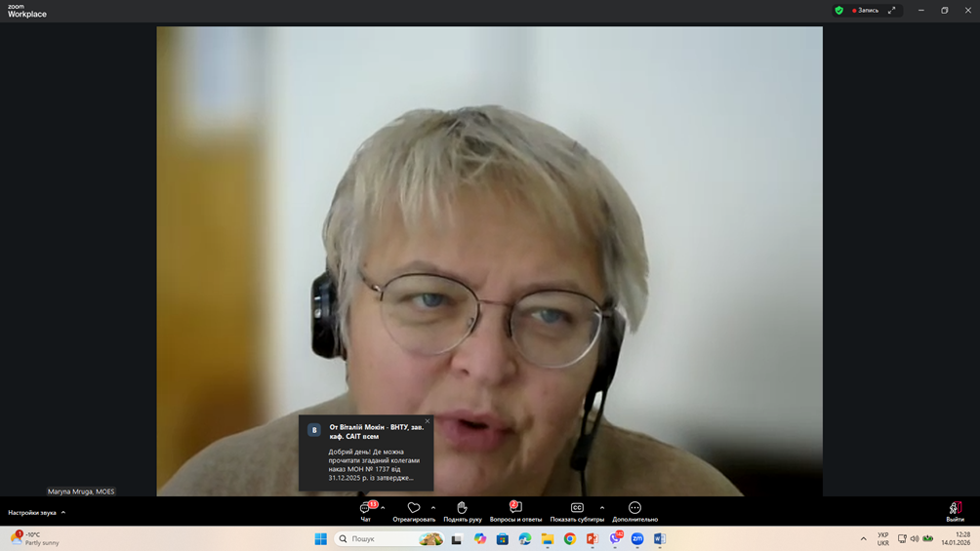Screen dimensions: 980x551
Task: Select the speaker video feed
Action: [x=489, y=261]
